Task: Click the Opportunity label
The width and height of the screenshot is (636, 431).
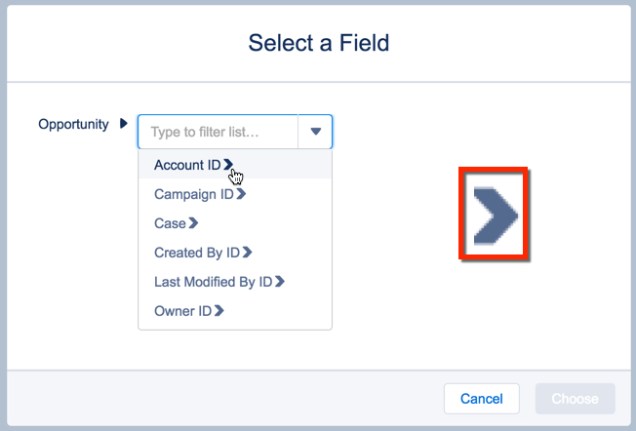Action: coord(73,125)
